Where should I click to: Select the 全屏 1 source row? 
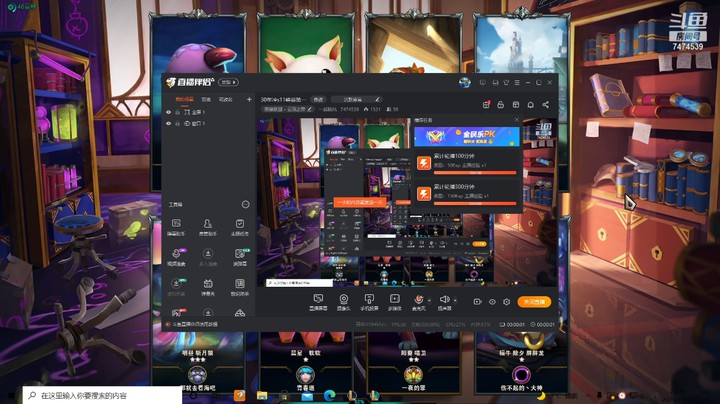pyautogui.click(x=209, y=112)
